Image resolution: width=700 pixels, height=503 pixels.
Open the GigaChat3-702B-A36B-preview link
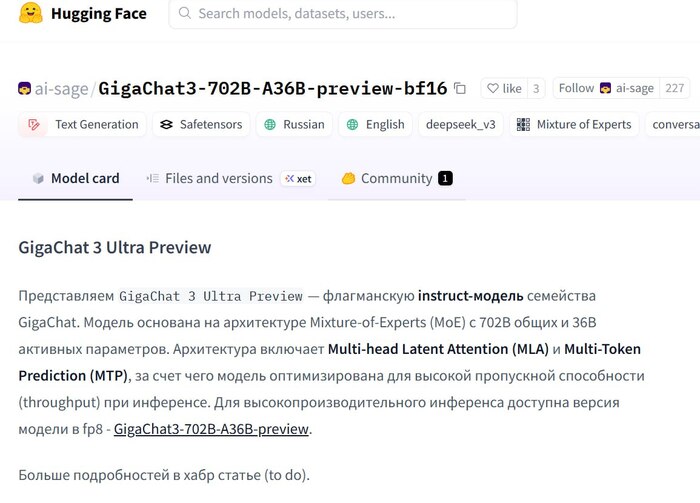pyautogui.click(x=212, y=429)
